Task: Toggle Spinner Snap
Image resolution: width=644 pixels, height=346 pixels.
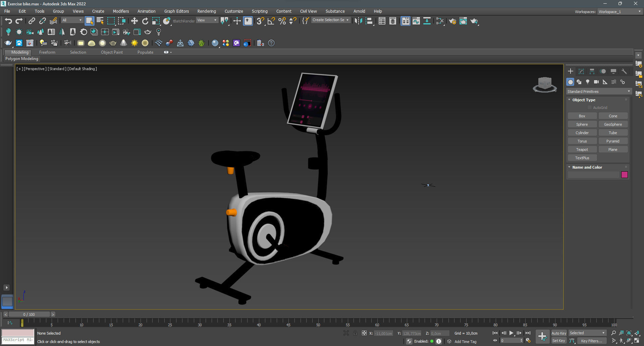Action: click(x=293, y=21)
